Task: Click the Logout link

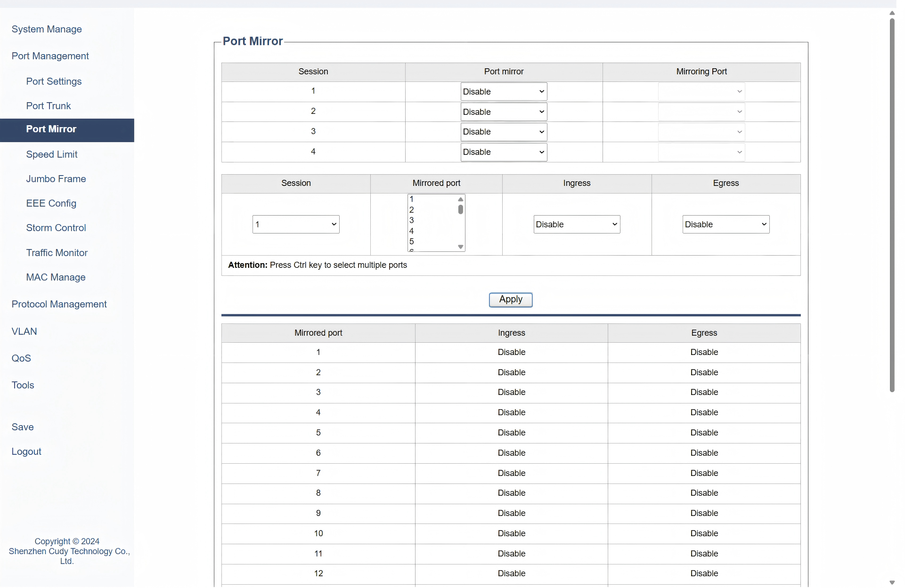Action: (x=26, y=451)
